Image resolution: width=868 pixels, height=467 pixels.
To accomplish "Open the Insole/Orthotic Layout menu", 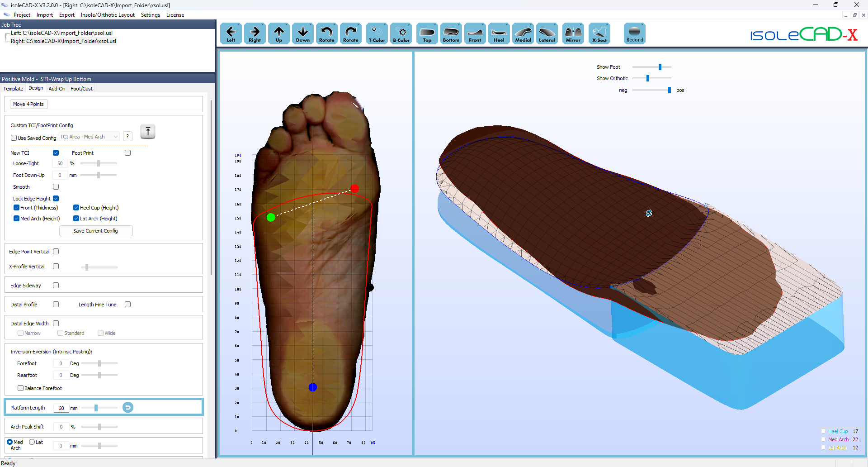I will point(108,14).
